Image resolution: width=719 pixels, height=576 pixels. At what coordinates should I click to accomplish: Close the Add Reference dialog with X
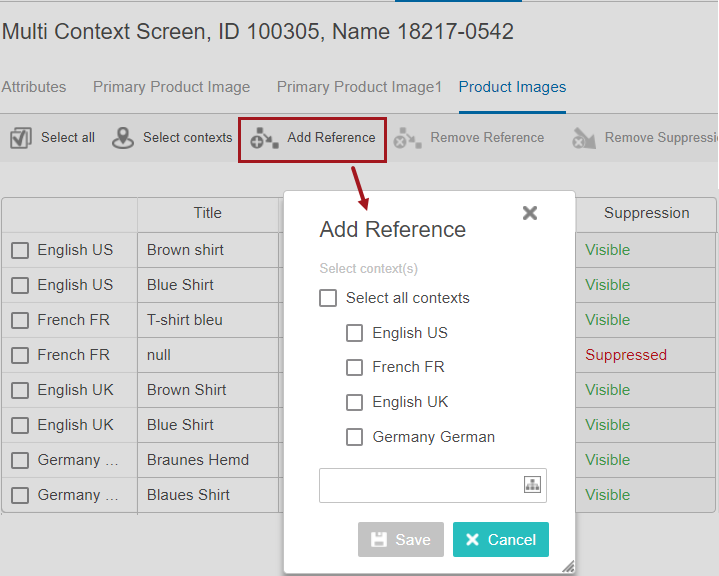pyautogui.click(x=530, y=212)
